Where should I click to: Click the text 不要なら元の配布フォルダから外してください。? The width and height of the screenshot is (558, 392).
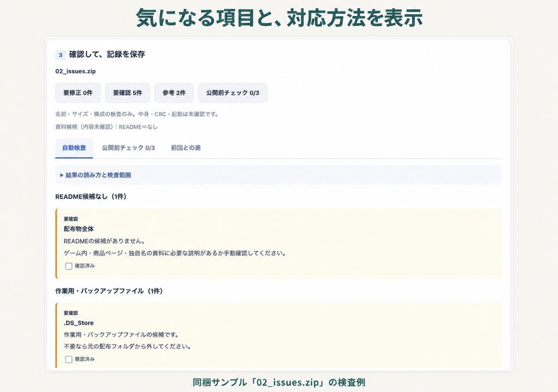127,347
